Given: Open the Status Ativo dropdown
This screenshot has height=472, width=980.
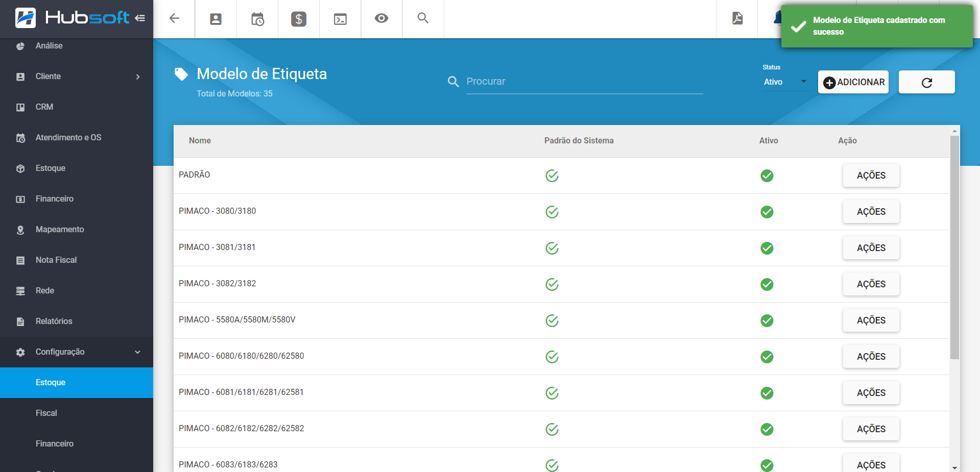Looking at the screenshot, I should tap(785, 82).
